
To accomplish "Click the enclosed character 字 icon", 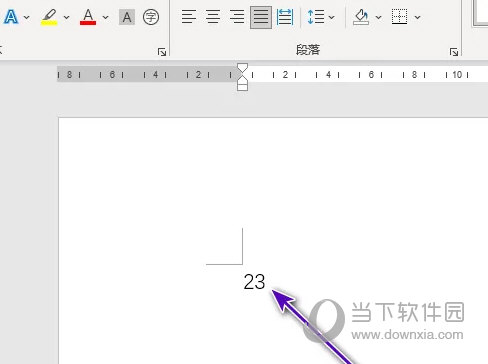I will coord(151,17).
